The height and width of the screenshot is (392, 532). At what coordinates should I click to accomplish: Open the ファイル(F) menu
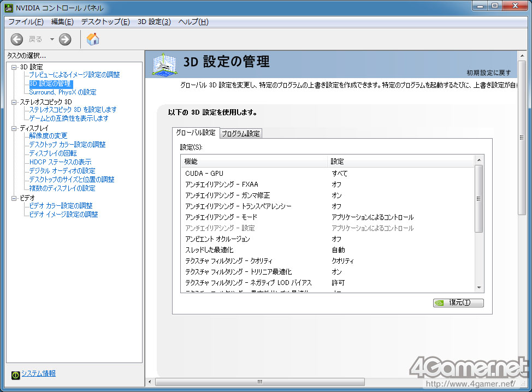(x=26, y=22)
